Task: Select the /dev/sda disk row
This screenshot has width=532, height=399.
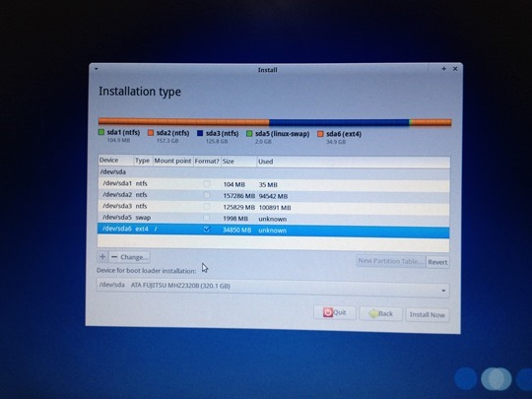Action: (x=274, y=173)
